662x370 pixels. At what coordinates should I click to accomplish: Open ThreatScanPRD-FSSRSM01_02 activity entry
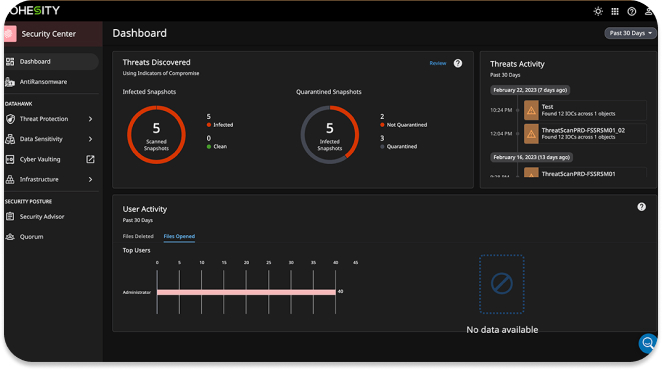pyautogui.click(x=585, y=134)
